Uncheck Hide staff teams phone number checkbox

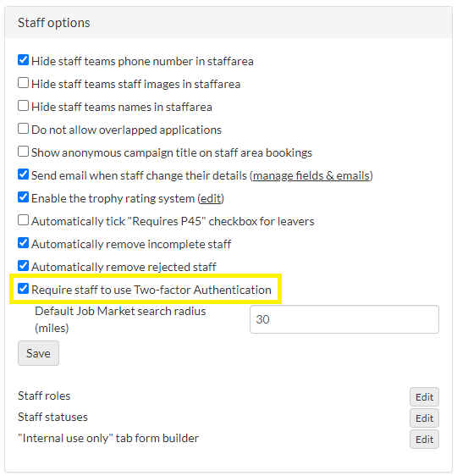pyautogui.click(x=24, y=60)
